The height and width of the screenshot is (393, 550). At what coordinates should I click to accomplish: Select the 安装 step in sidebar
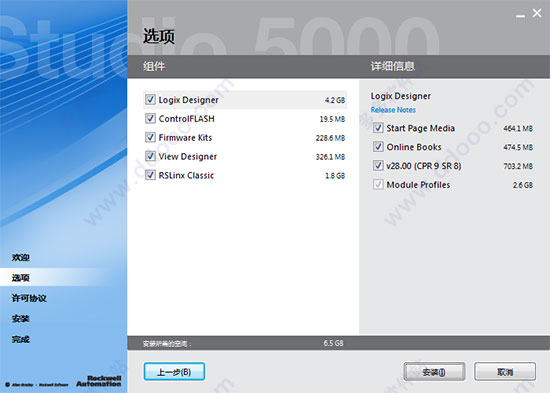[21, 319]
